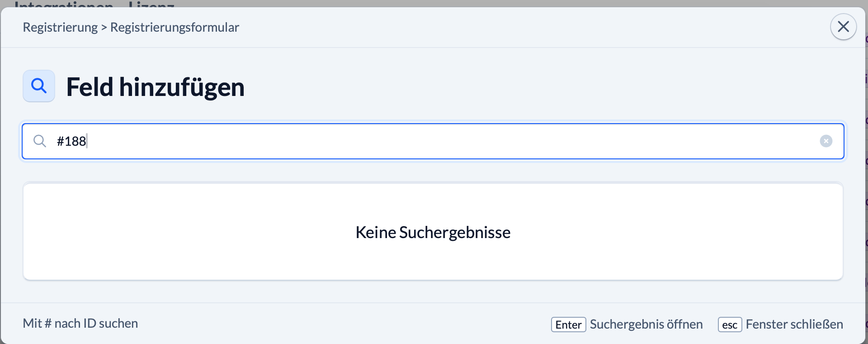Screen dimensions: 868x344
Task: Go to the Registrierung breadcrumb
Action: click(x=60, y=28)
